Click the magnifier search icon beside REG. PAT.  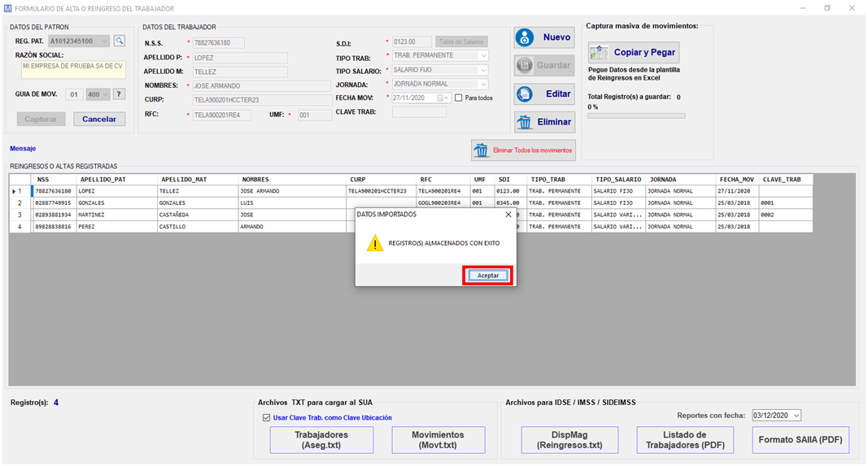tap(120, 41)
